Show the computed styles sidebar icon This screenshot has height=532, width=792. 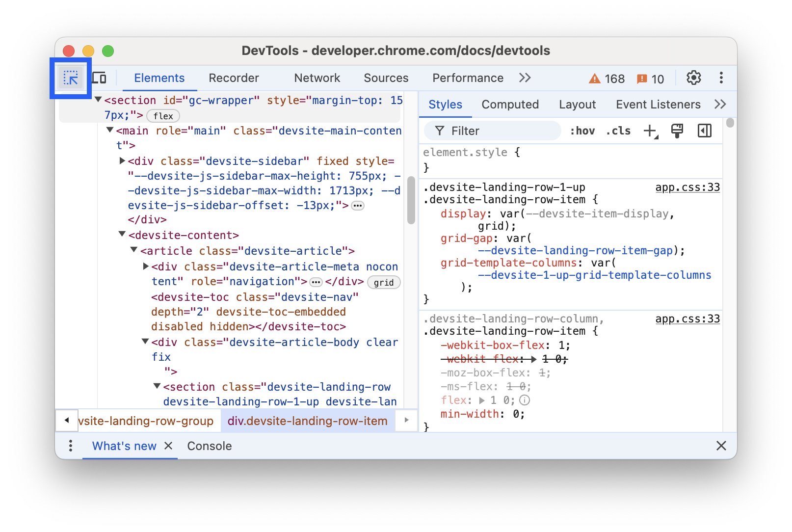tap(705, 131)
